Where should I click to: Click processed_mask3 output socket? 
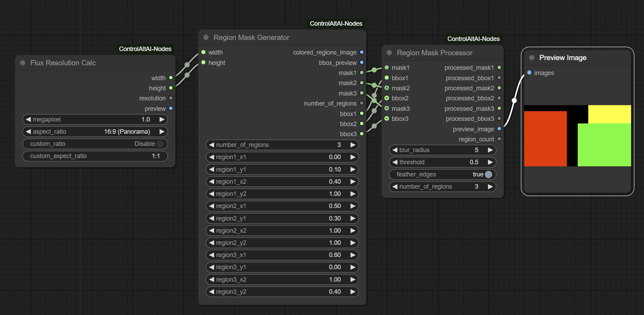pyautogui.click(x=499, y=108)
